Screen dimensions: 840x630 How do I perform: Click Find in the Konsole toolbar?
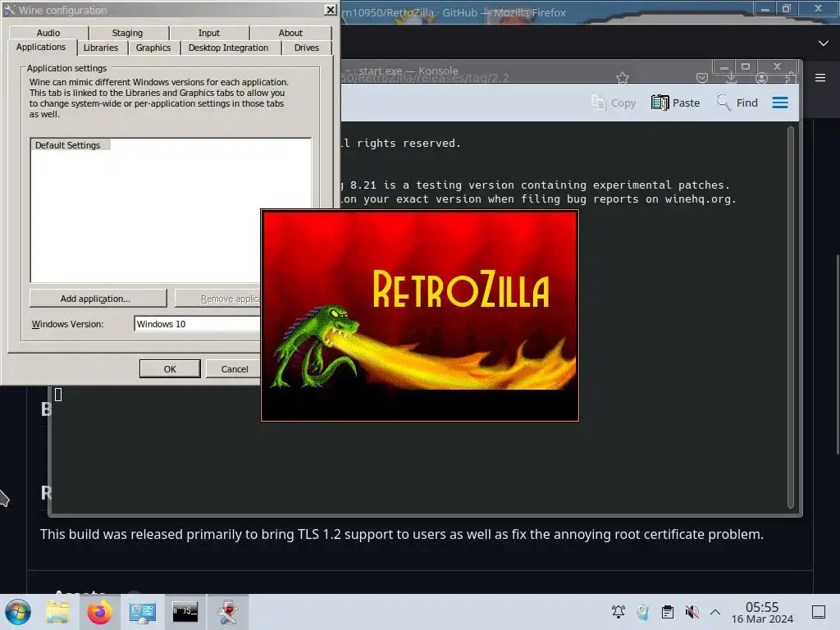(x=737, y=103)
